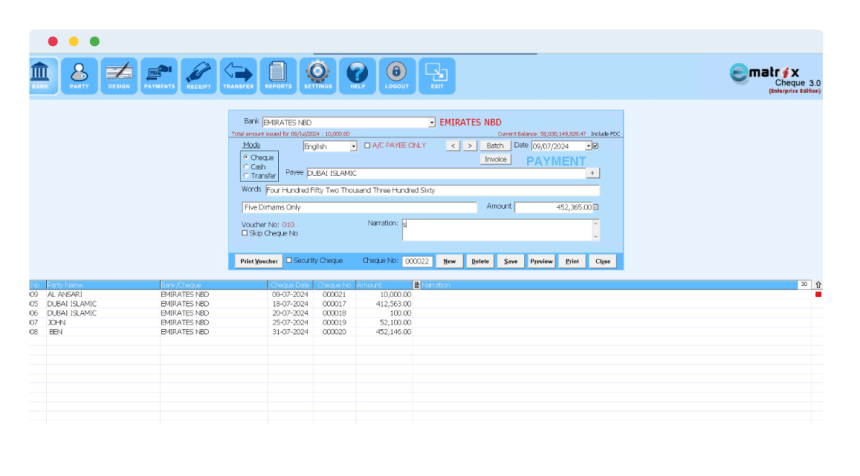Click the up arrow icon above grid

click(x=818, y=285)
